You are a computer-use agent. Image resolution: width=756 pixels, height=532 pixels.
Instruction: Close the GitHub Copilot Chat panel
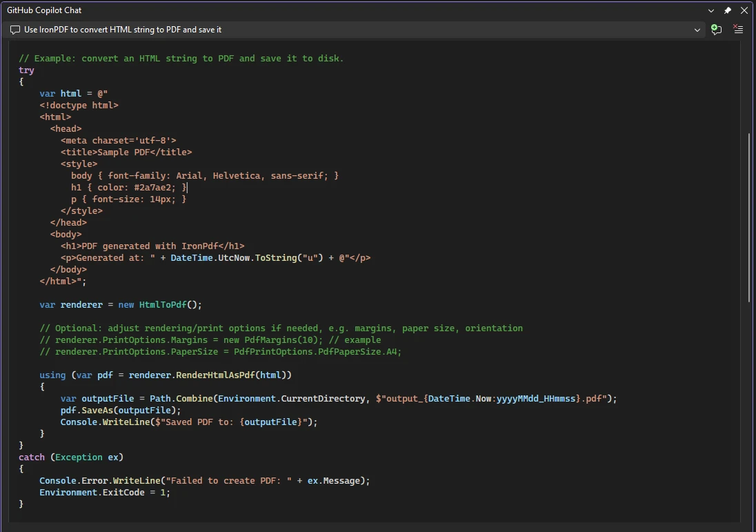point(744,10)
